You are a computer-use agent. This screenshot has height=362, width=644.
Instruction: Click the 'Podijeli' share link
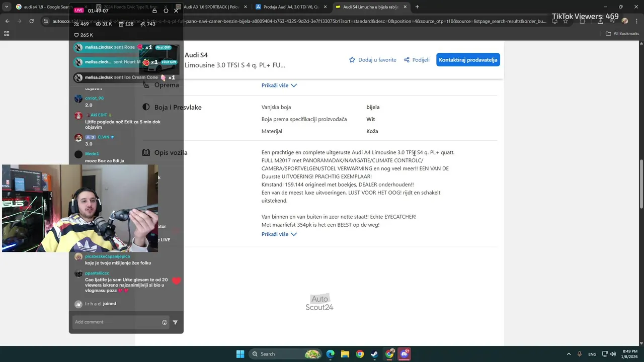417,60
